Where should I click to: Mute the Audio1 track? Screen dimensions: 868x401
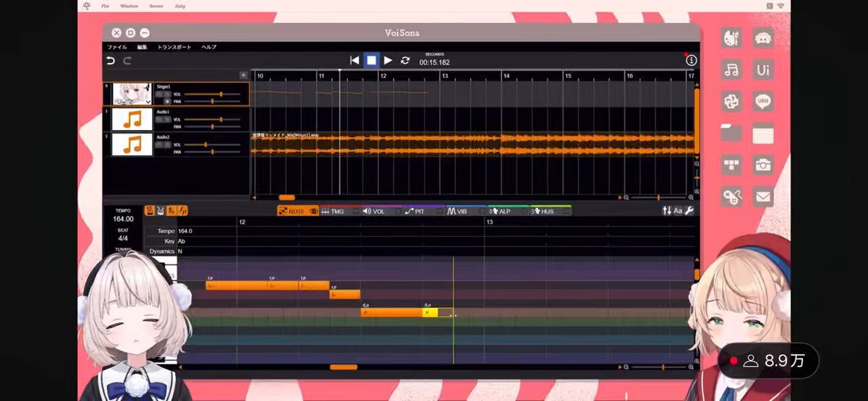tap(159, 119)
